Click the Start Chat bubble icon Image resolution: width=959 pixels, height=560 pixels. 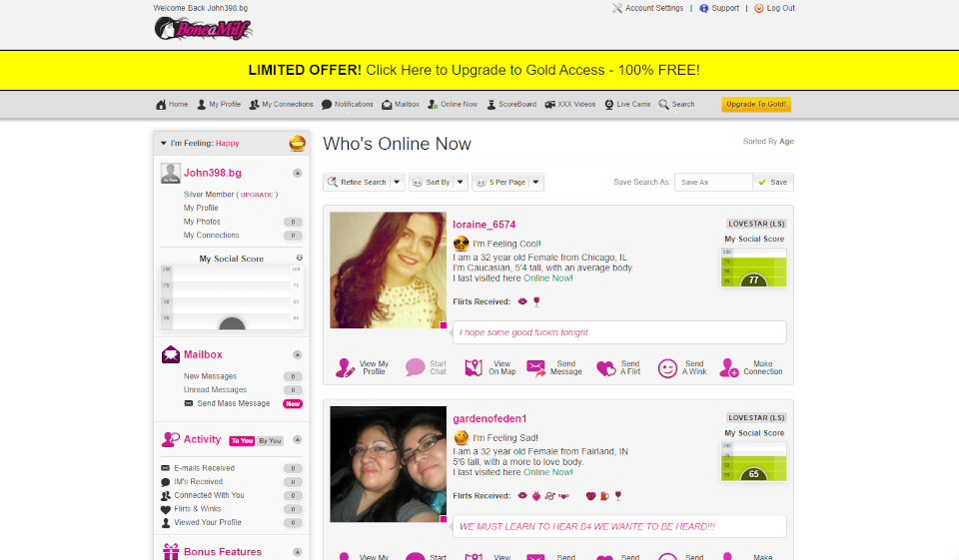(x=415, y=368)
